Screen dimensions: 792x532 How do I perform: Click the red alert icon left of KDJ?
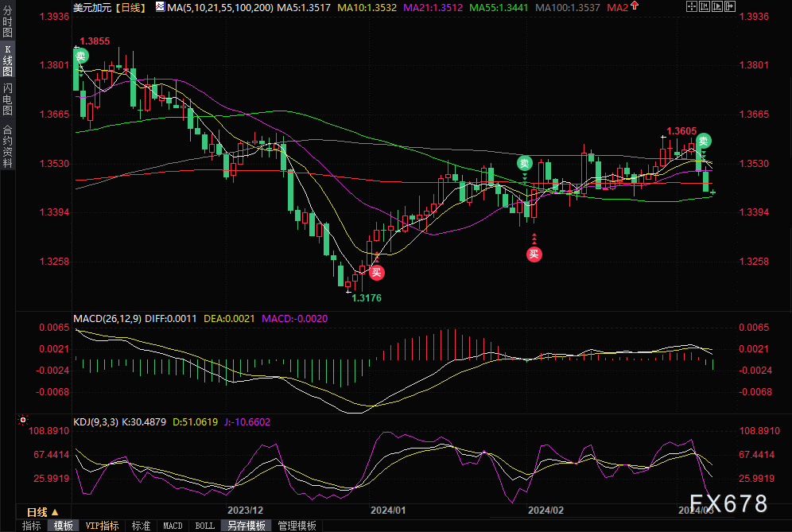pyautogui.click(x=23, y=419)
